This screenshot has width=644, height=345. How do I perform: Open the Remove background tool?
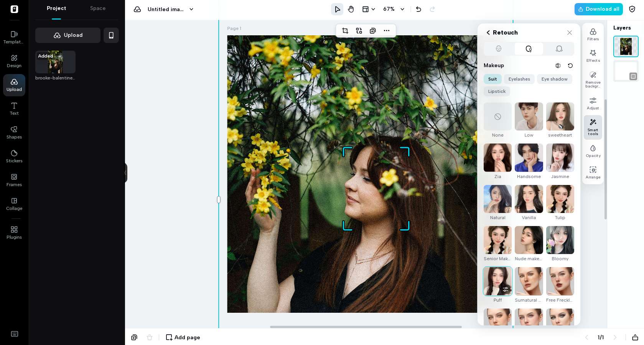coord(593,79)
